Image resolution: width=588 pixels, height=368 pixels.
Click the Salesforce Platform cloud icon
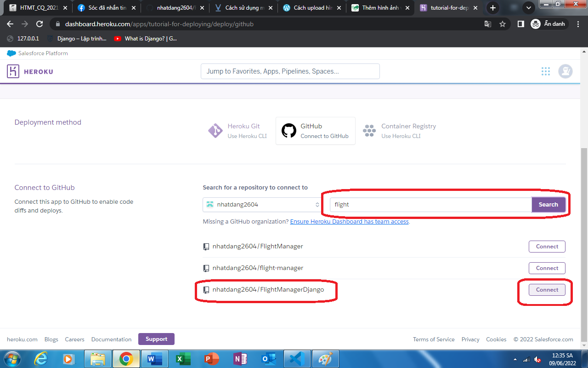11,53
